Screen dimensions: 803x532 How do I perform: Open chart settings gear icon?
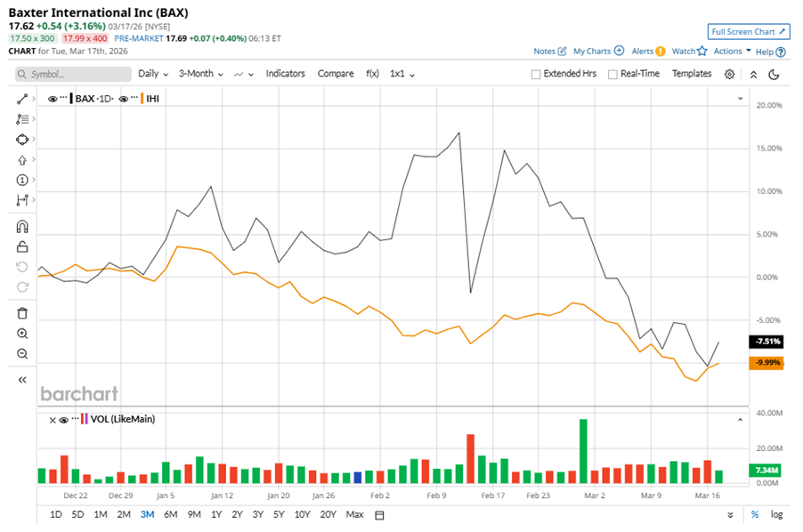coord(729,75)
